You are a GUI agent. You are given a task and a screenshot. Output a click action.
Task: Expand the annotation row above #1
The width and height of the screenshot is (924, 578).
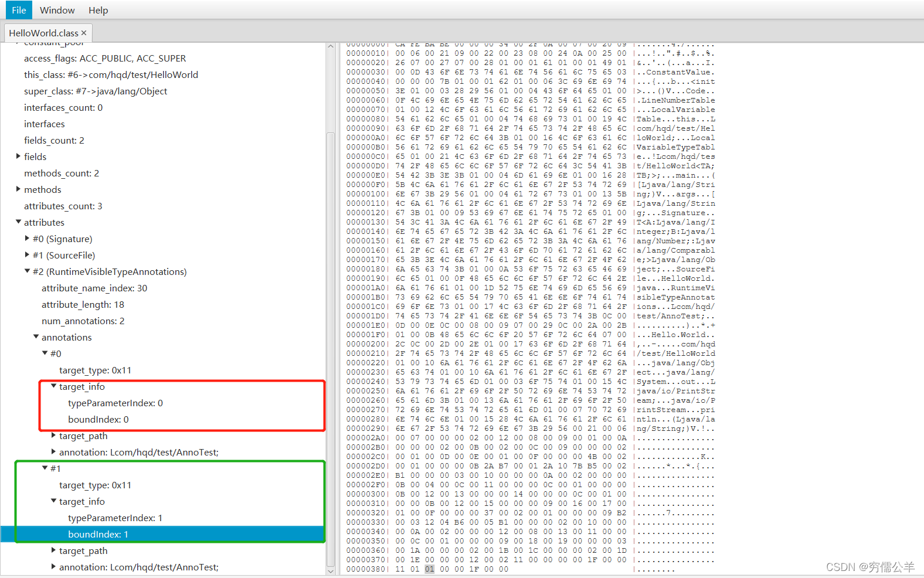click(53, 452)
